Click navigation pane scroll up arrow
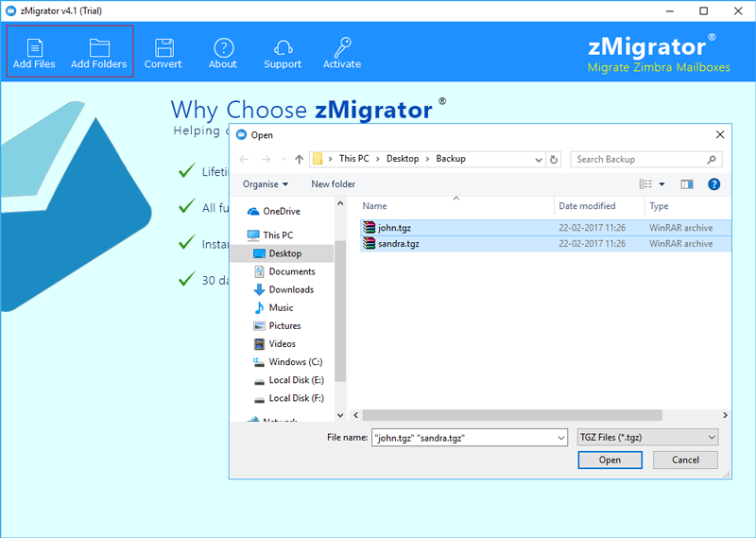The width and height of the screenshot is (756, 538). pyautogui.click(x=340, y=203)
